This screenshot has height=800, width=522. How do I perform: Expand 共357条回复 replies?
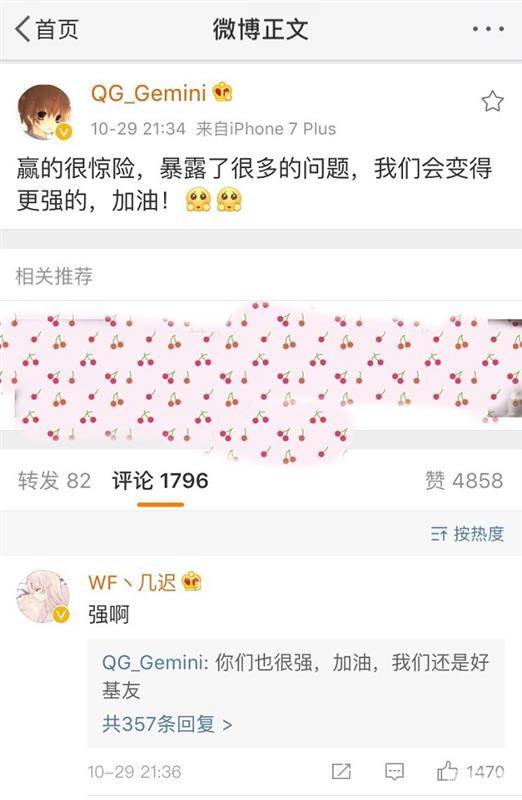point(167,723)
